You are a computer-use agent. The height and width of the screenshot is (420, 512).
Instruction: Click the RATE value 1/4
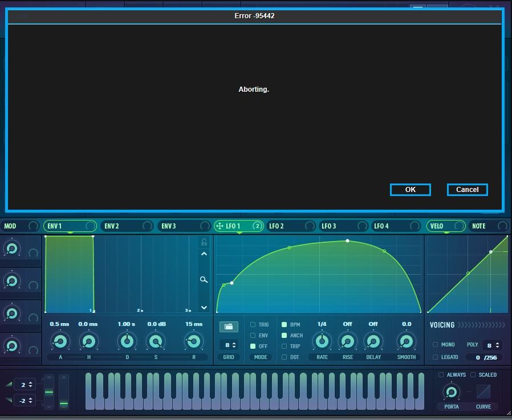322,324
